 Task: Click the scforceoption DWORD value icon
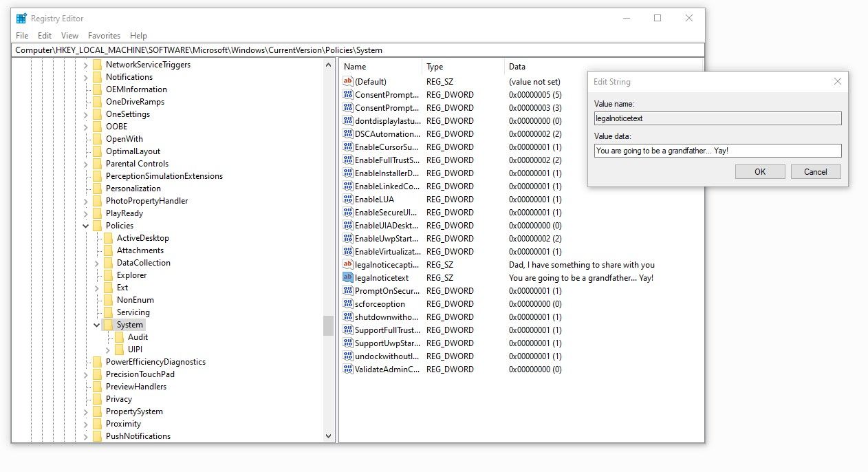click(347, 304)
